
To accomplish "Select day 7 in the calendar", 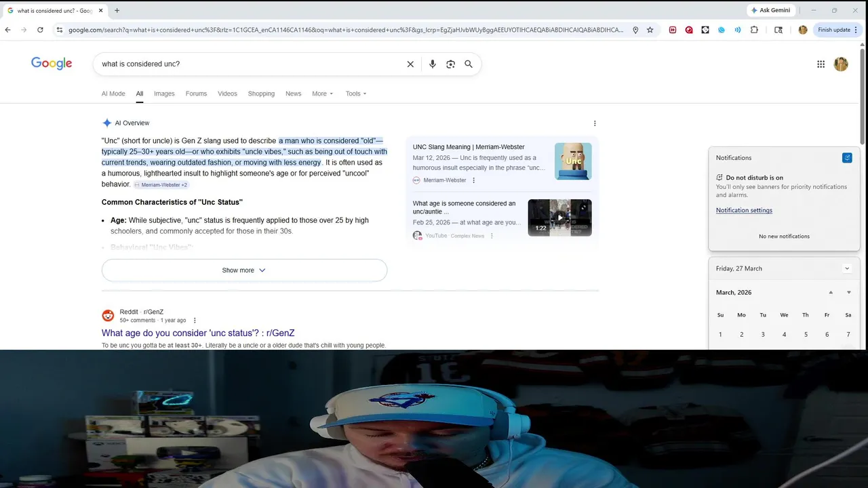I will click(x=848, y=335).
